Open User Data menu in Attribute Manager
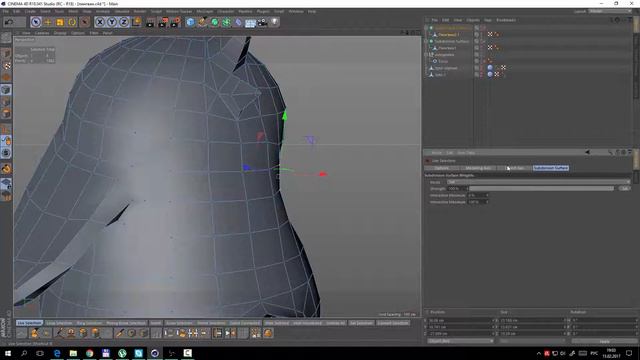This screenshot has height=360, width=640. 466,153
